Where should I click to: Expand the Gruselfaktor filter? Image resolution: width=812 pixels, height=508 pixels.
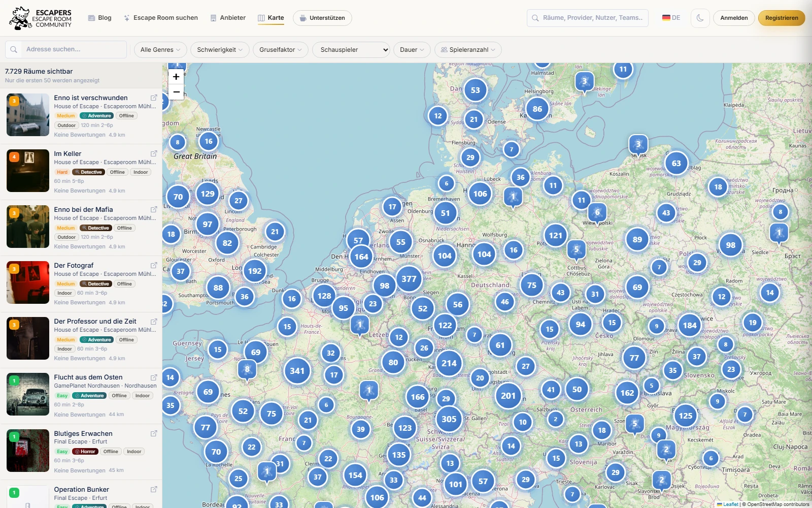point(281,50)
